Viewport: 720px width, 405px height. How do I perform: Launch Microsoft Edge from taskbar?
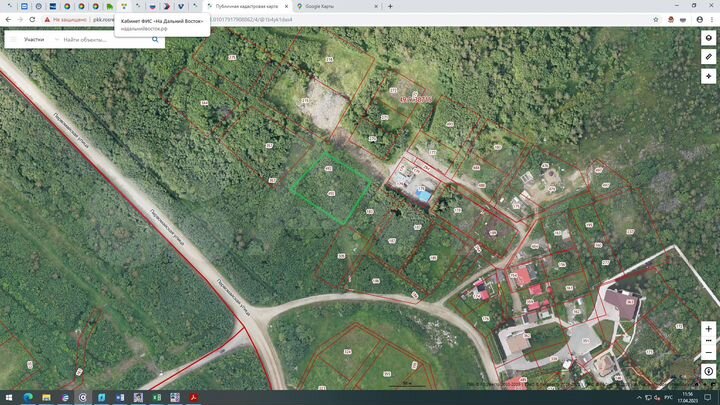(28, 397)
